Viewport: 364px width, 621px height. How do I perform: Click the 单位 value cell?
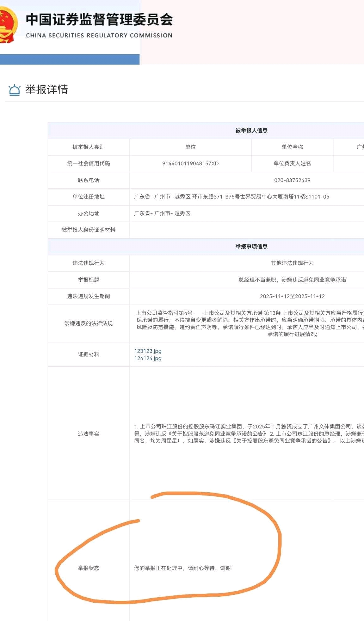pos(190,147)
